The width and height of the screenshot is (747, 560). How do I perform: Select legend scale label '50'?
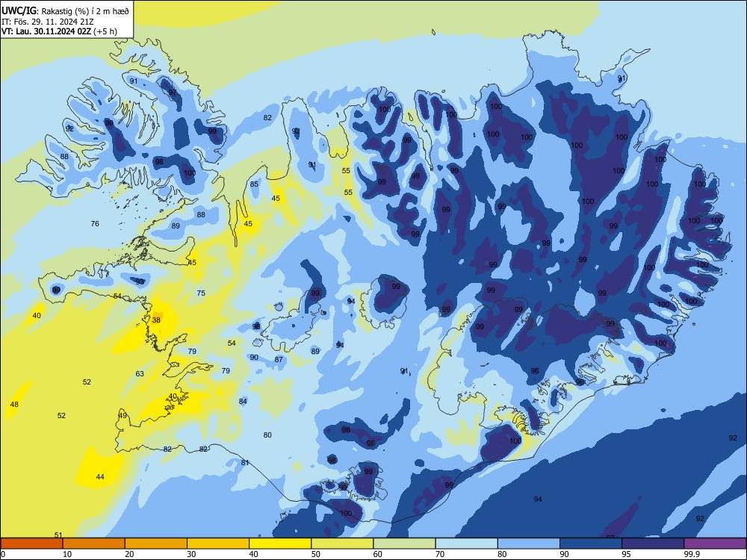point(316,554)
